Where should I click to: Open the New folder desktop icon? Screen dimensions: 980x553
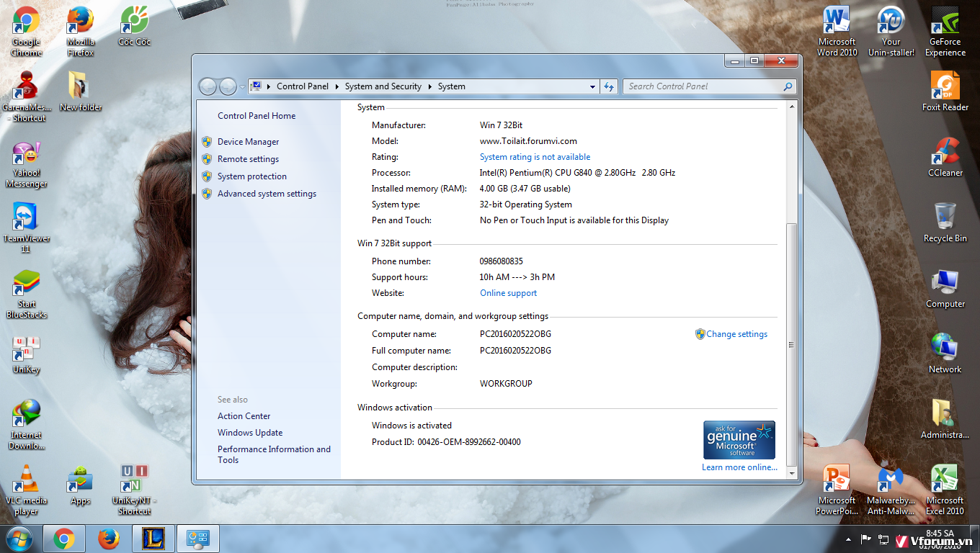tap(81, 91)
